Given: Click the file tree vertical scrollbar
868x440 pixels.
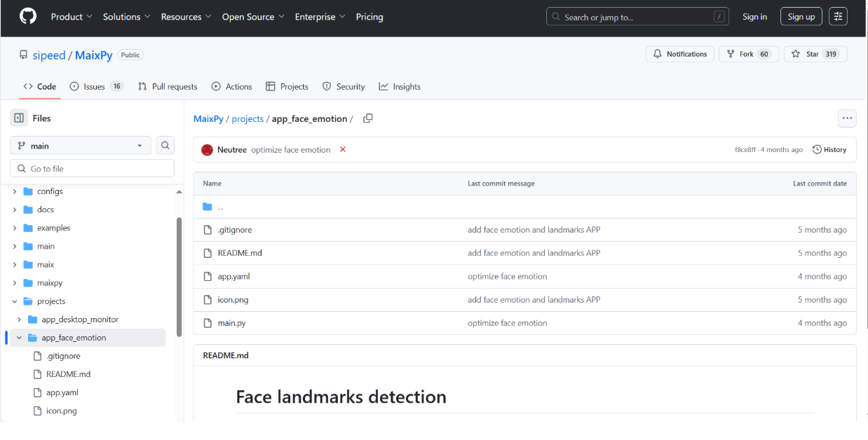Looking at the screenshot, I should (179, 277).
